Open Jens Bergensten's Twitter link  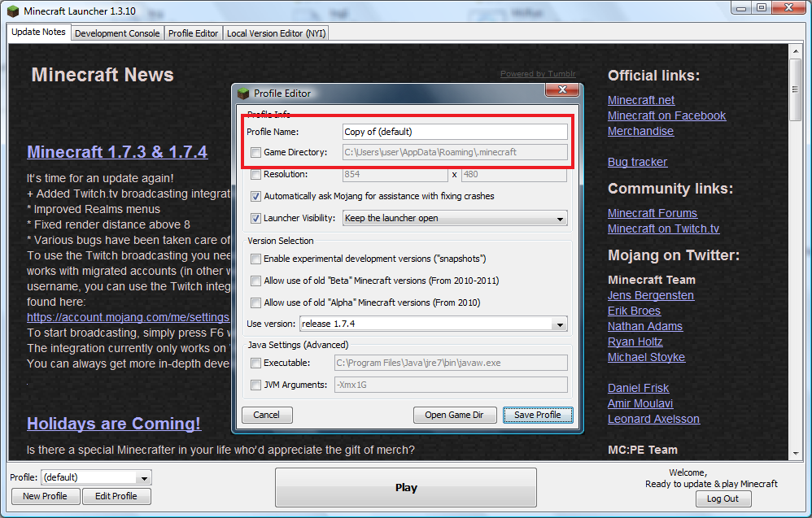coord(651,295)
